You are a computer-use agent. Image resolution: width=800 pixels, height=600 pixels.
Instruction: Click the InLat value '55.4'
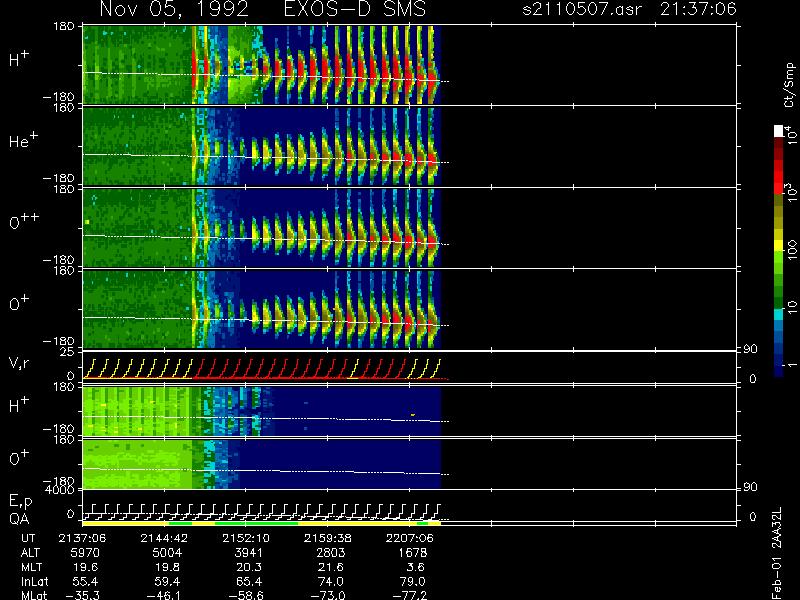[85, 581]
